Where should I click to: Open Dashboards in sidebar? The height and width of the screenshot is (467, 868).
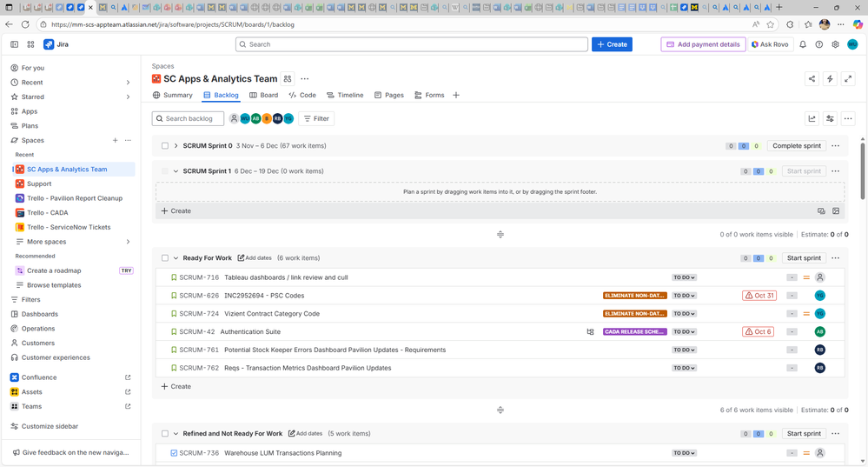click(x=40, y=314)
